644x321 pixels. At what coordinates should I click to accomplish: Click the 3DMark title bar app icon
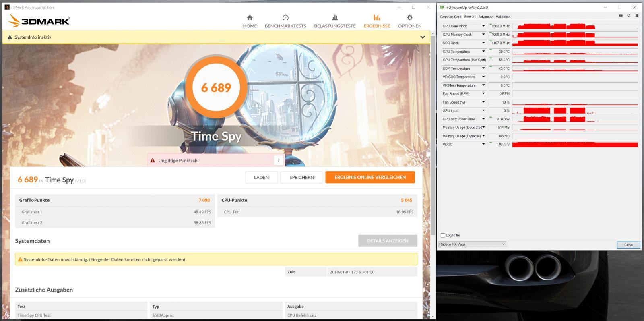pyautogui.click(x=7, y=7)
